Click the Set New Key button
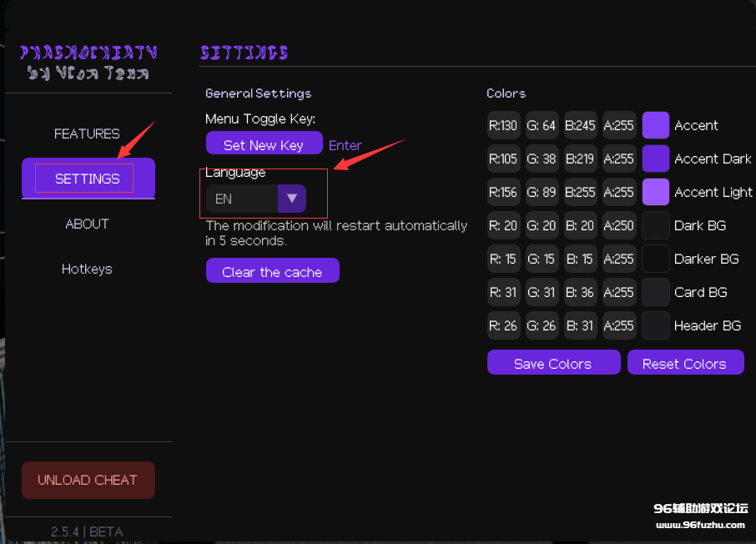 pos(264,145)
